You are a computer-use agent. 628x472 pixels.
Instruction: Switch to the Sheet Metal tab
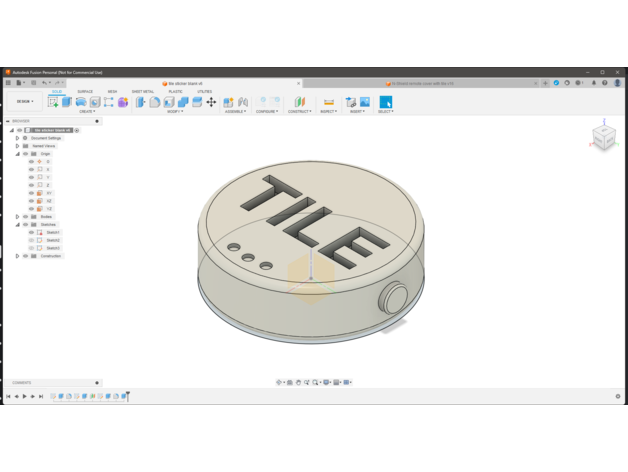(x=143, y=91)
